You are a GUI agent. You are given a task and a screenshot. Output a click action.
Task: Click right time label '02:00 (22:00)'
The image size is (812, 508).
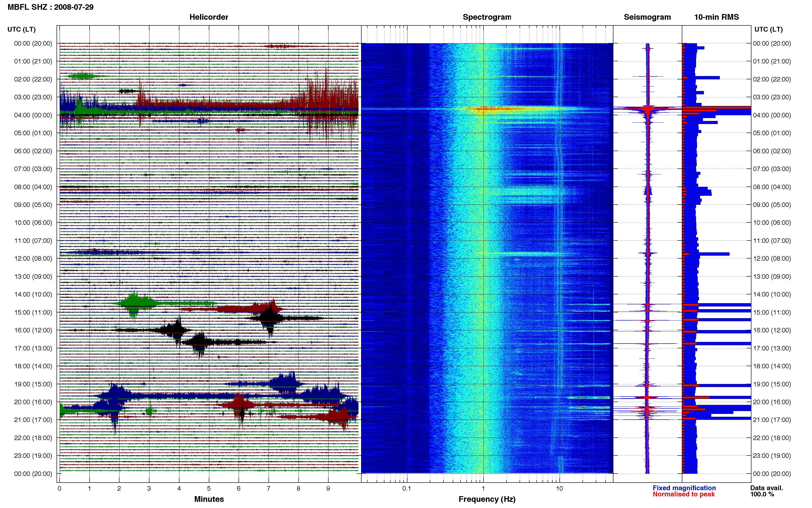772,79
